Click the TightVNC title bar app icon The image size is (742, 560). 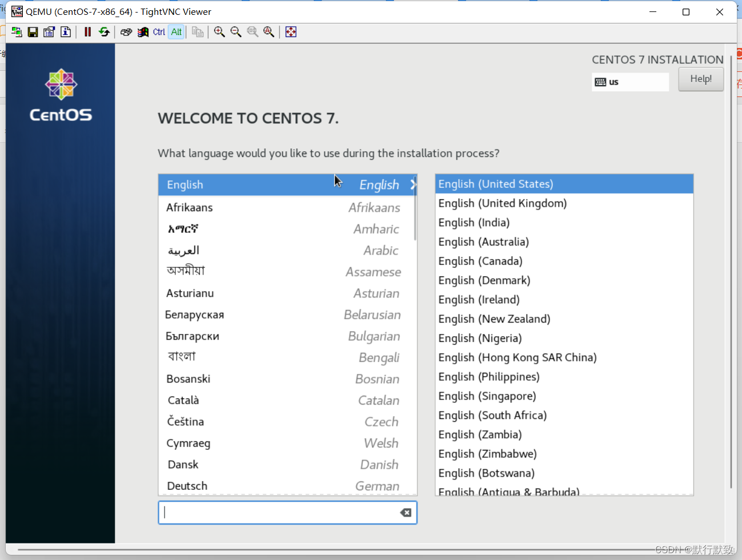point(17,11)
